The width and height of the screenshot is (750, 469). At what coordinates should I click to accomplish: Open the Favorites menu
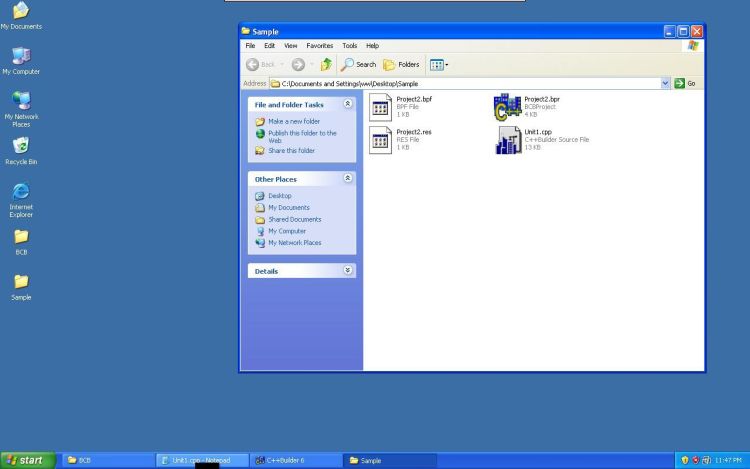(x=320, y=46)
